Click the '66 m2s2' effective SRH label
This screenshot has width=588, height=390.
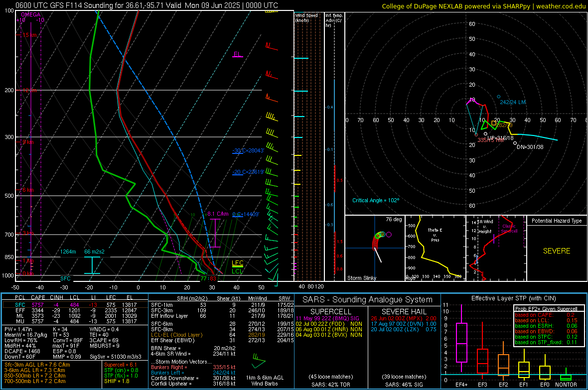pyautogui.click(x=94, y=252)
